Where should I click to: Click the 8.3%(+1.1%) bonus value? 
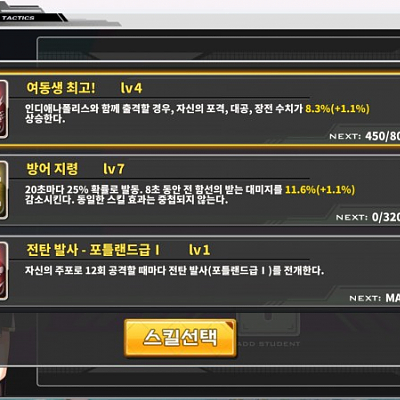(337, 109)
